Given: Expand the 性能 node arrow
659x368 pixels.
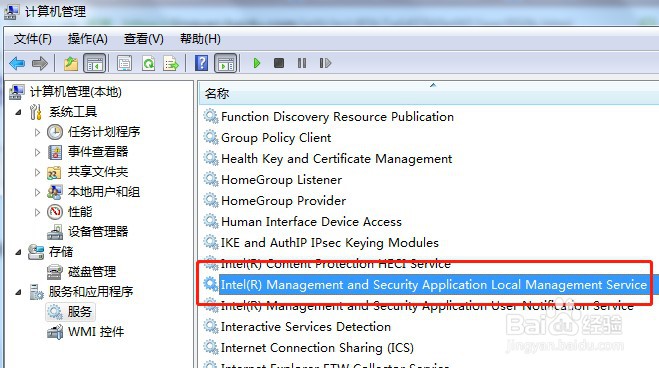Looking at the screenshot, I should click(37, 212).
